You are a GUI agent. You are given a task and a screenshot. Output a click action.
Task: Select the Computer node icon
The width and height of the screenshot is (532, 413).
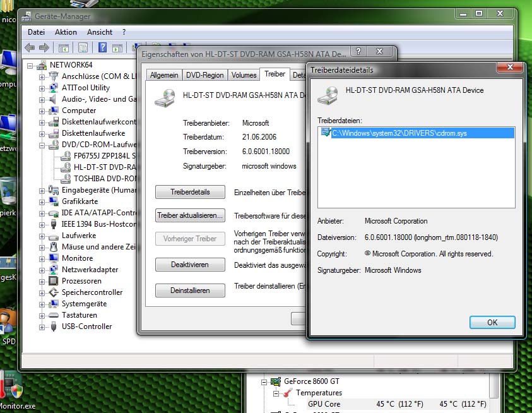[x=54, y=111]
